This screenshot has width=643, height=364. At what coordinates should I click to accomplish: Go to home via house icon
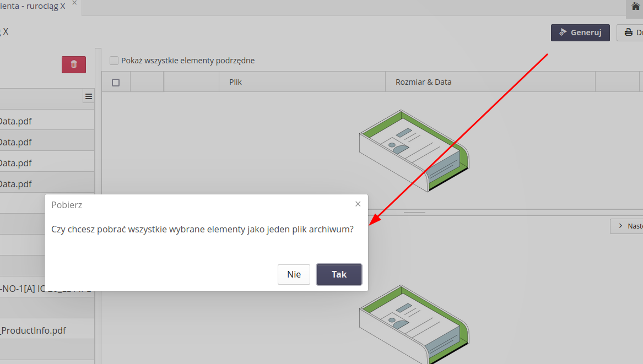coord(635,7)
